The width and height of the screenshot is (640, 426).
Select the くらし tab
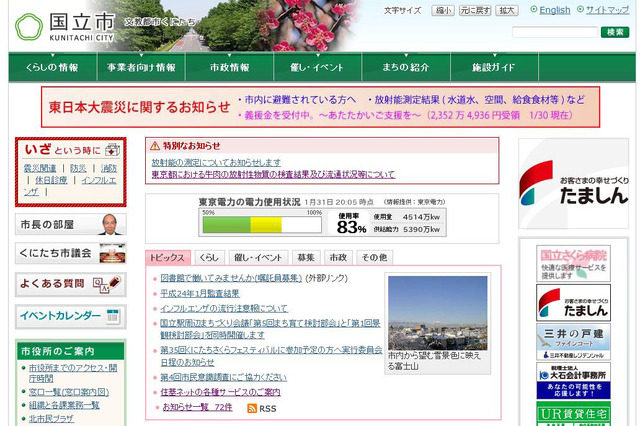[x=209, y=257]
